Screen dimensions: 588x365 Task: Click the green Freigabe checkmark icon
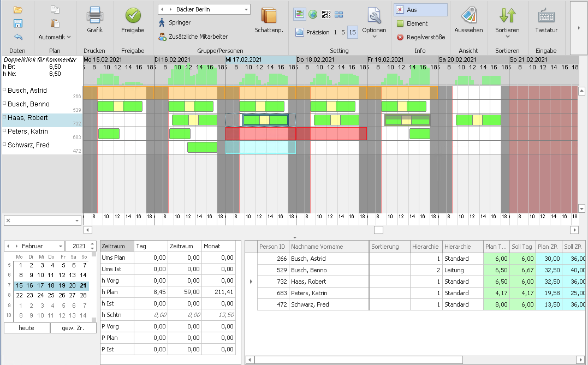[133, 16]
